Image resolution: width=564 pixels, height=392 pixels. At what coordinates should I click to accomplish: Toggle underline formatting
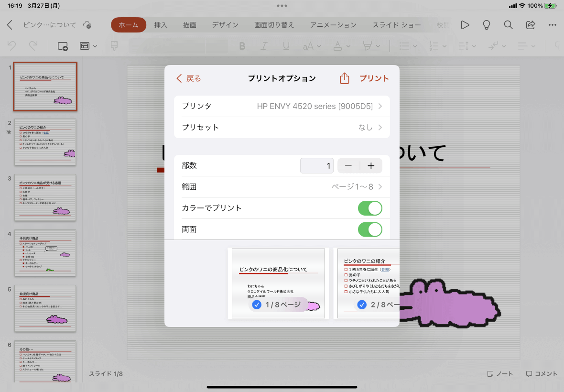(x=286, y=46)
